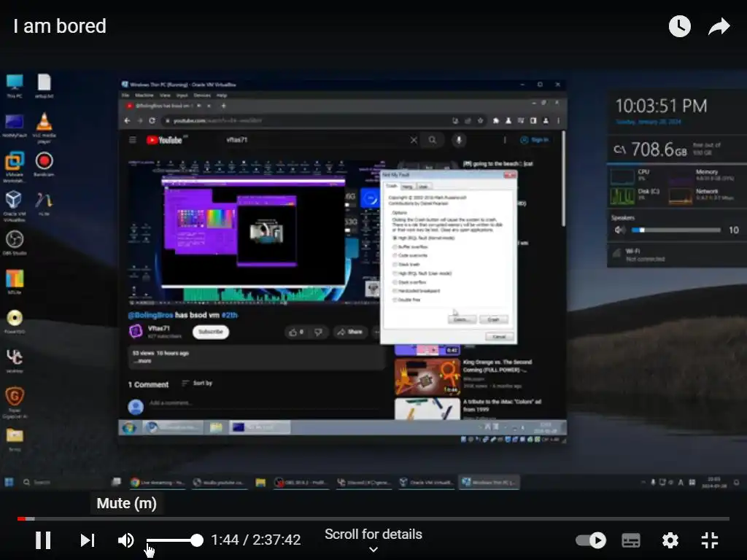Image resolution: width=747 pixels, height=560 pixels.
Task: Open YouTube header three-dot settings menu
Action: [505, 140]
